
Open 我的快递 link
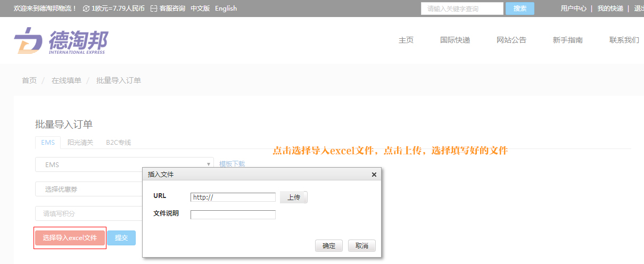(610, 9)
